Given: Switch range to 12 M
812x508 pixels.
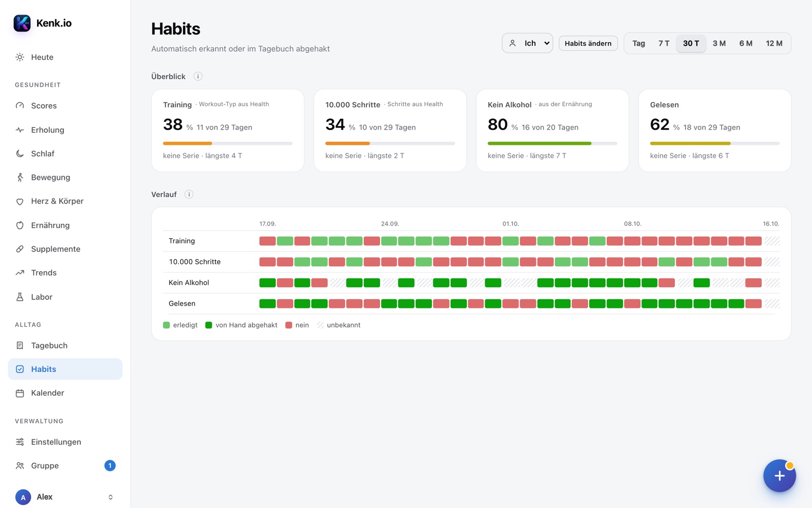Looking at the screenshot, I should tap(774, 43).
